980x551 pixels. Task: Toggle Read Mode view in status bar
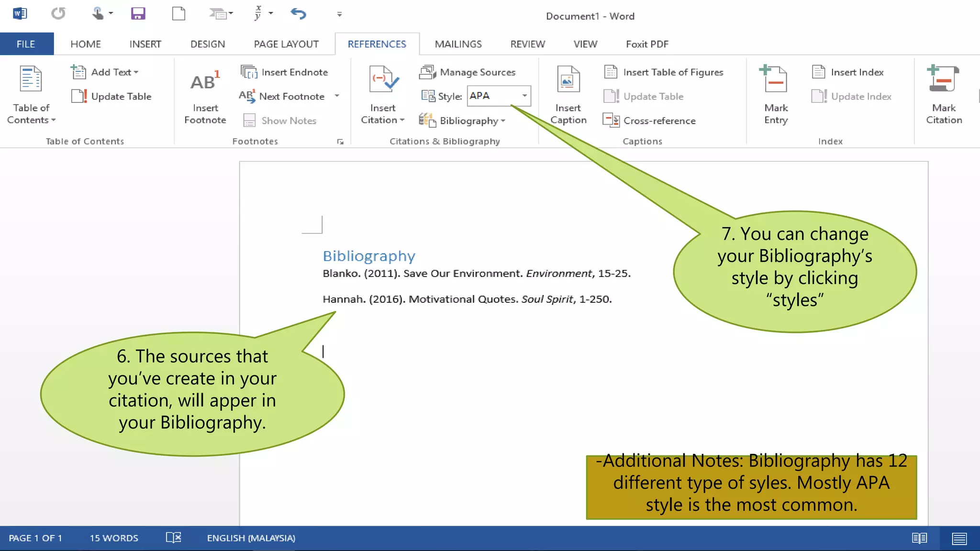click(x=919, y=538)
